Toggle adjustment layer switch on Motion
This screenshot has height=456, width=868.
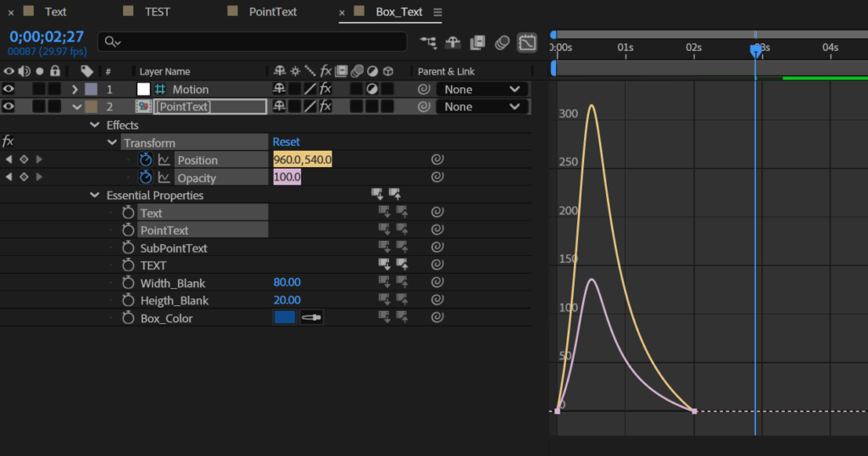372,89
